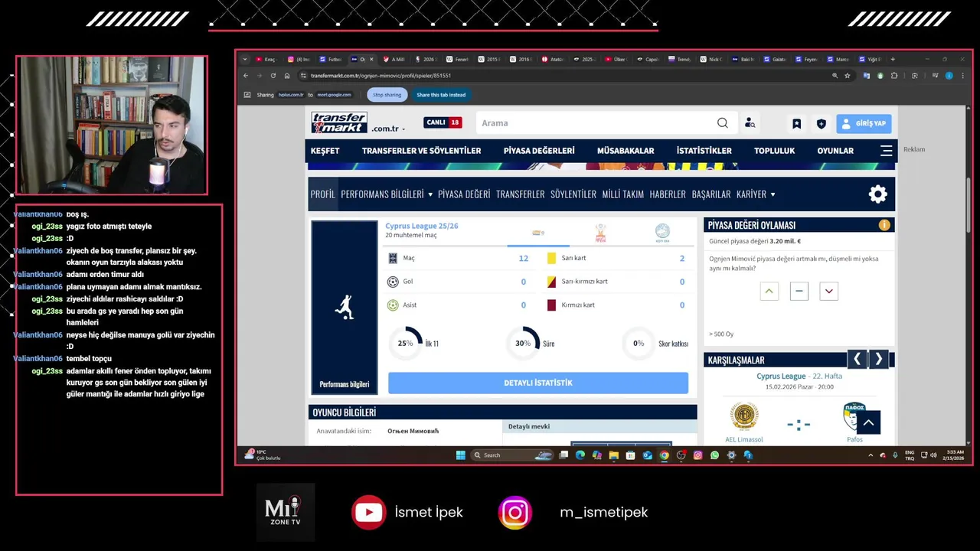Click the Giriş Yap login button

pyautogui.click(x=864, y=123)
